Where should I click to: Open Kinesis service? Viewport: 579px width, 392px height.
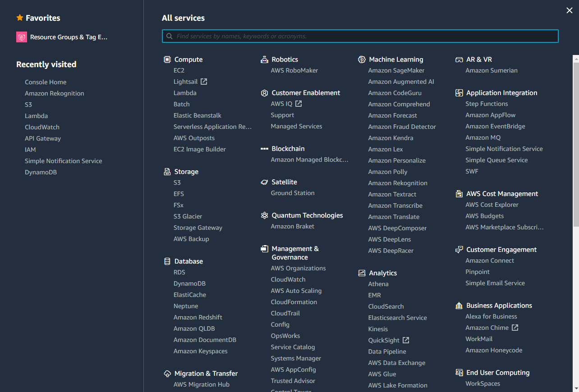coord(378,329)
